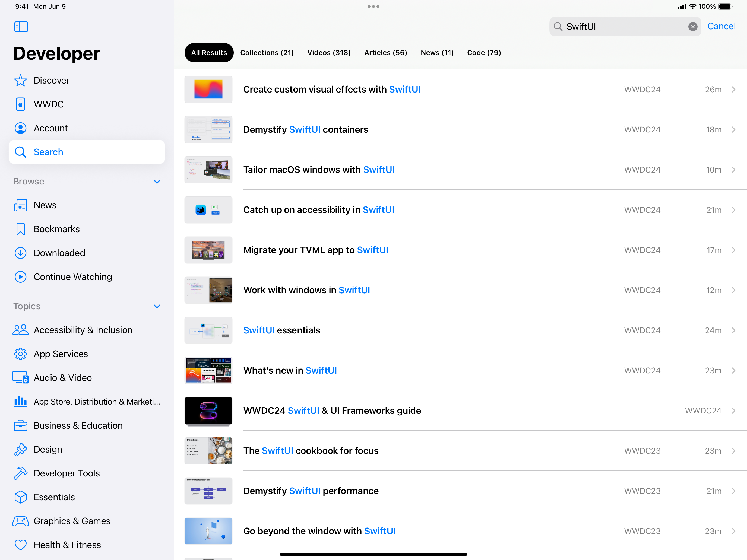The image size is (747, 560).
Task: Open the WWDC24 SwiftUI guide thumbnail
Action: [208, 411]
